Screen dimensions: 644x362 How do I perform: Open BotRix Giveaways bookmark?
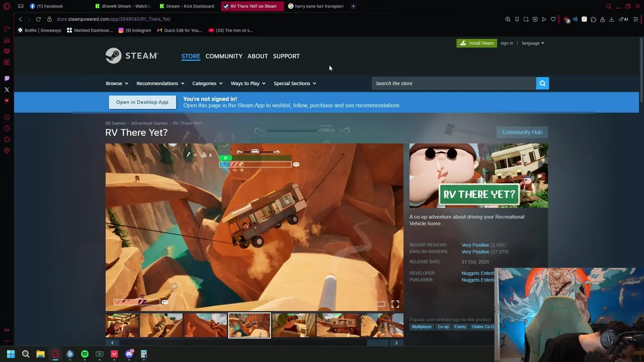coord(39,30)
